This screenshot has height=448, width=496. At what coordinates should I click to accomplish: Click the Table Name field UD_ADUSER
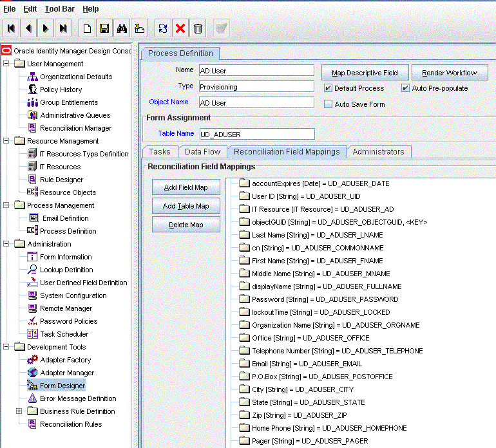(257, 135)
